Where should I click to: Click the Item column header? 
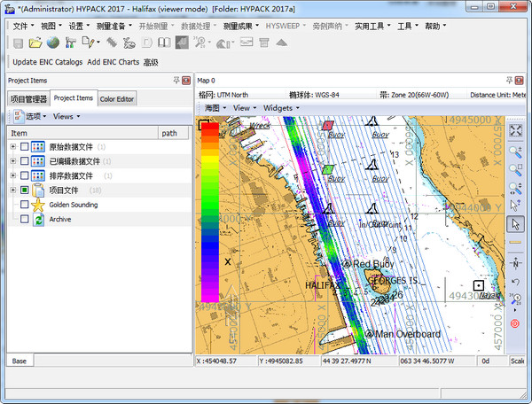pos(82,133)
